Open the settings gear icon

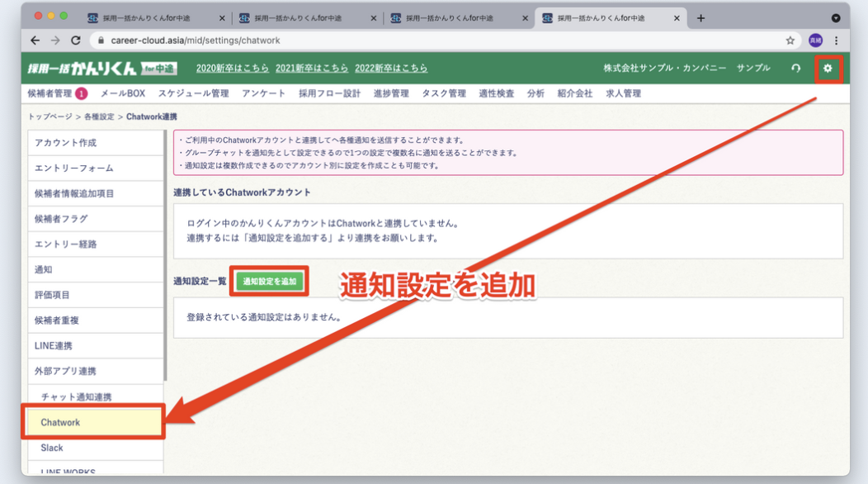tap(828, 69)
